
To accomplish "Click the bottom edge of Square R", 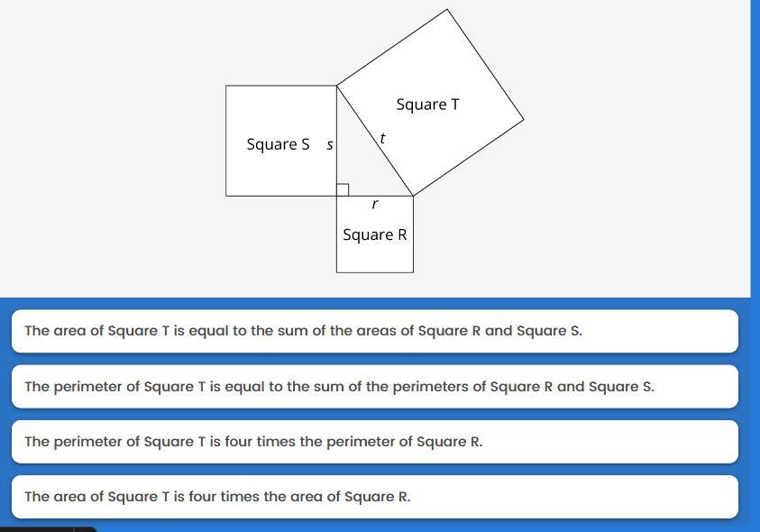I will pos(375,272).
